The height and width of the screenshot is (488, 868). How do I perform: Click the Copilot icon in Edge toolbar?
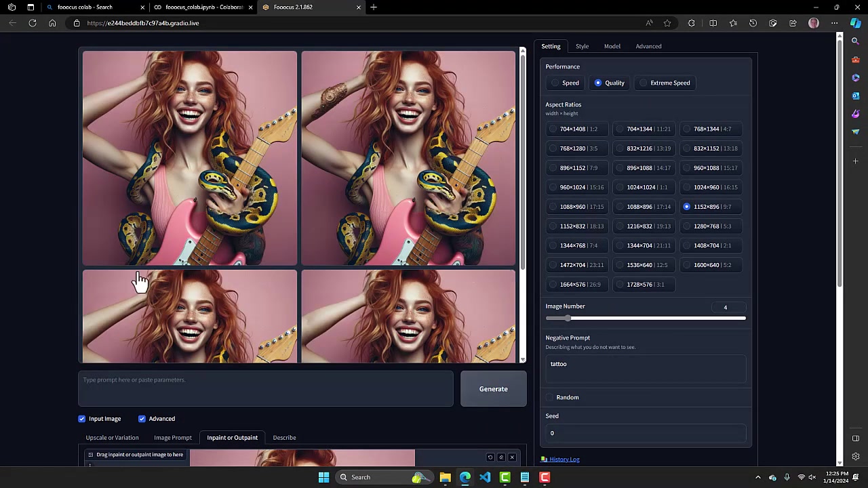coord(855,23)
